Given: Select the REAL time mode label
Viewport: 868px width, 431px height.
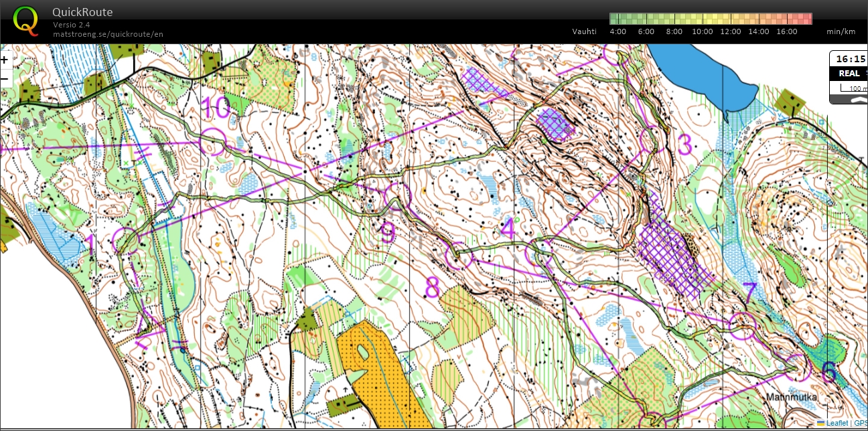Looking at the screenshot, I should pos(849,74).
